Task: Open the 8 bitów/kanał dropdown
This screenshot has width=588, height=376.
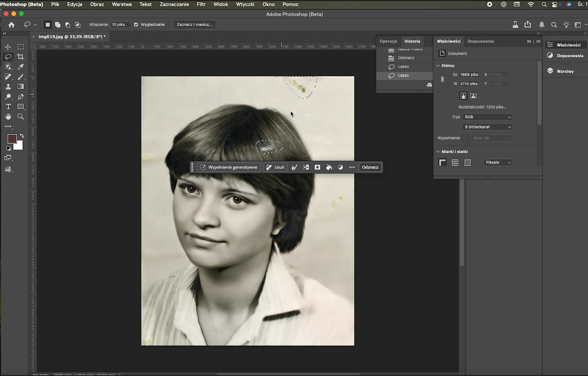Action: coord(487,127)
